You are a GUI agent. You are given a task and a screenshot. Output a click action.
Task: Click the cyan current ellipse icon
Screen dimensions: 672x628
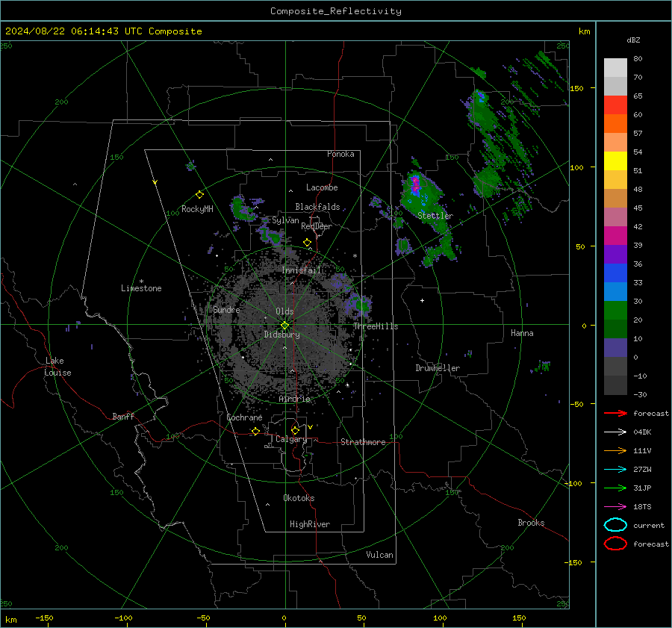coord(615,525)
